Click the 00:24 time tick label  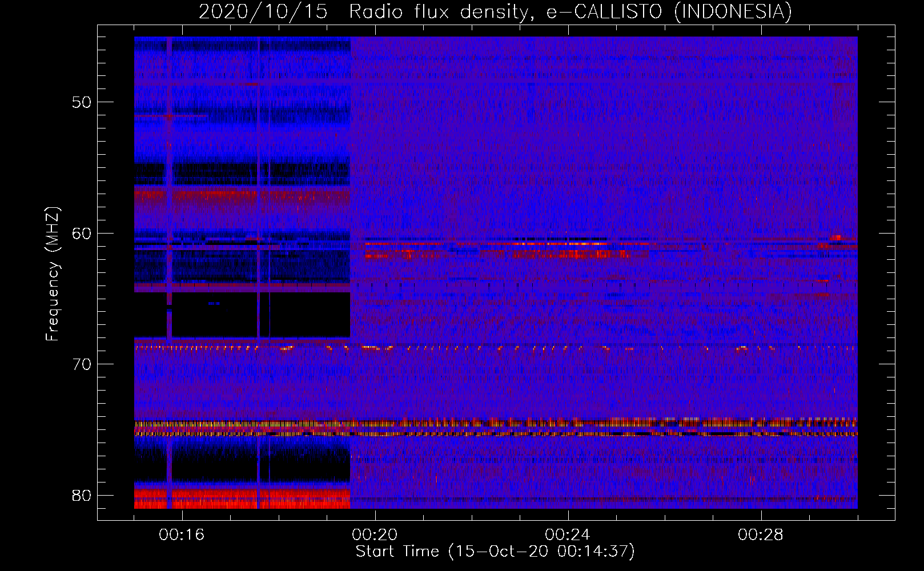point(568,534)
